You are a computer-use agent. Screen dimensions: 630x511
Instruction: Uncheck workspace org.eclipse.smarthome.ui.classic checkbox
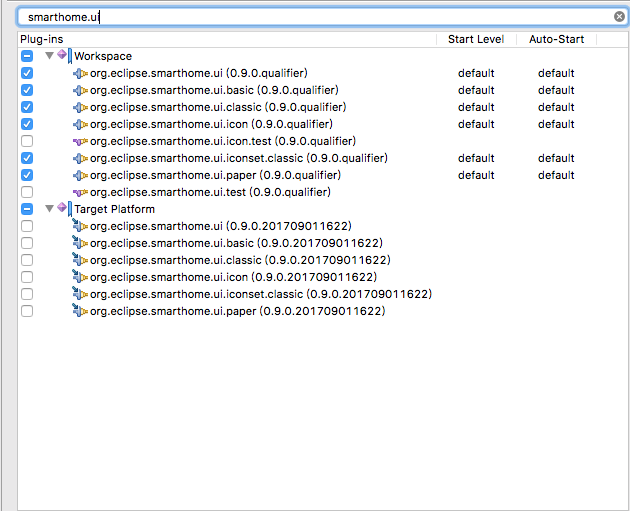coord(27,107)
